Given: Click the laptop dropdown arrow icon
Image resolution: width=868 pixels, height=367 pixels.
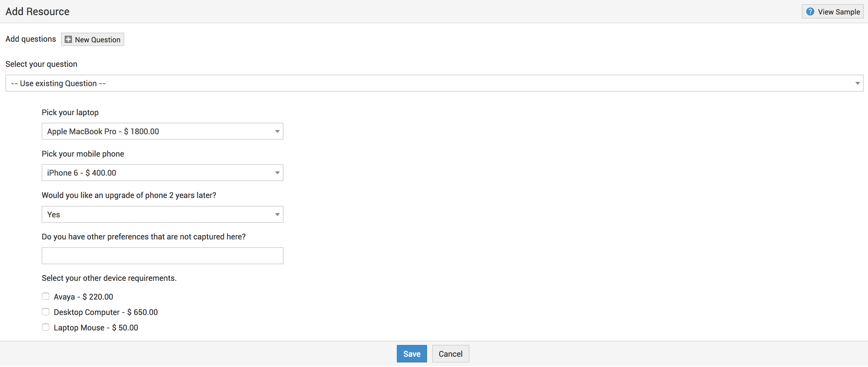Looking at the screenshot, I should point(277,132).
